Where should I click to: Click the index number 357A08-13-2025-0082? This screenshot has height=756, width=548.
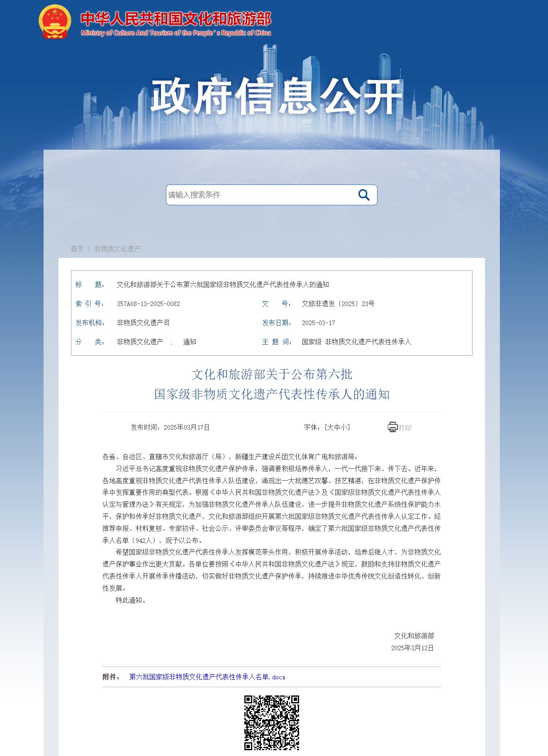[x=149, y=304]
